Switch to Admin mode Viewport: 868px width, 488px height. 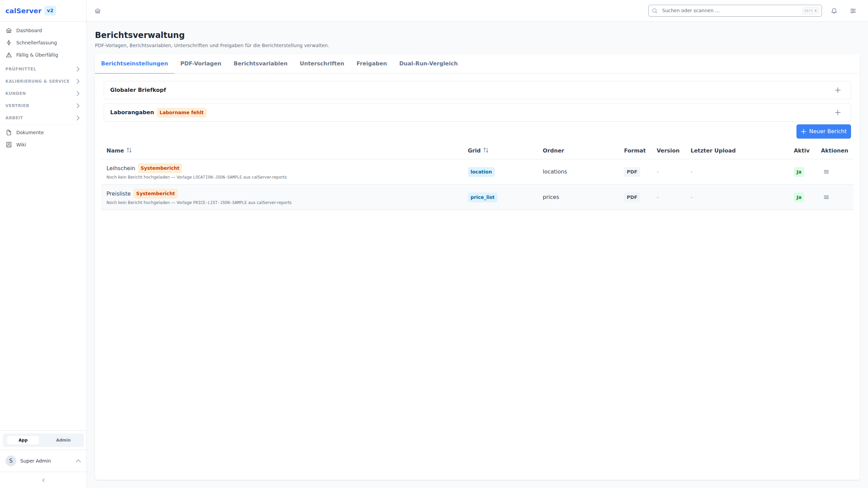pos(63,440)
